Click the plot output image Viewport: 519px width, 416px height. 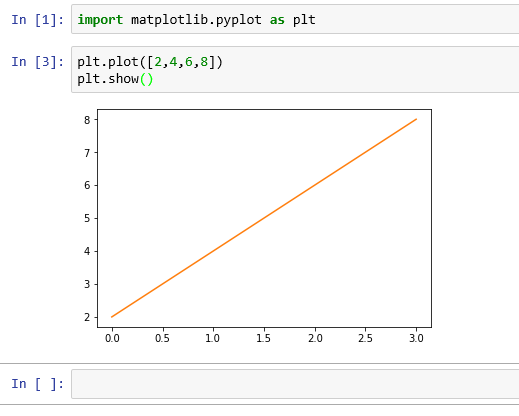click(x=257, y=227)
